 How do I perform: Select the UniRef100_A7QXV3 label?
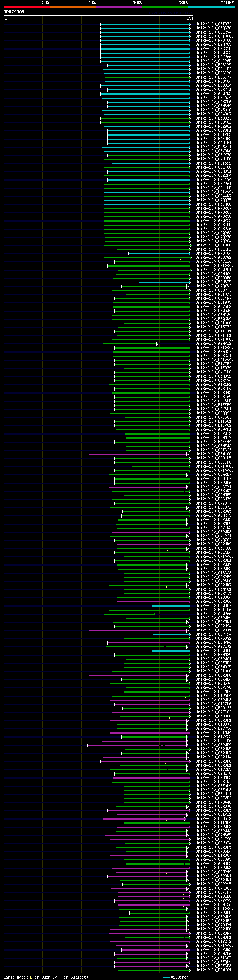(x=213, y=286)
